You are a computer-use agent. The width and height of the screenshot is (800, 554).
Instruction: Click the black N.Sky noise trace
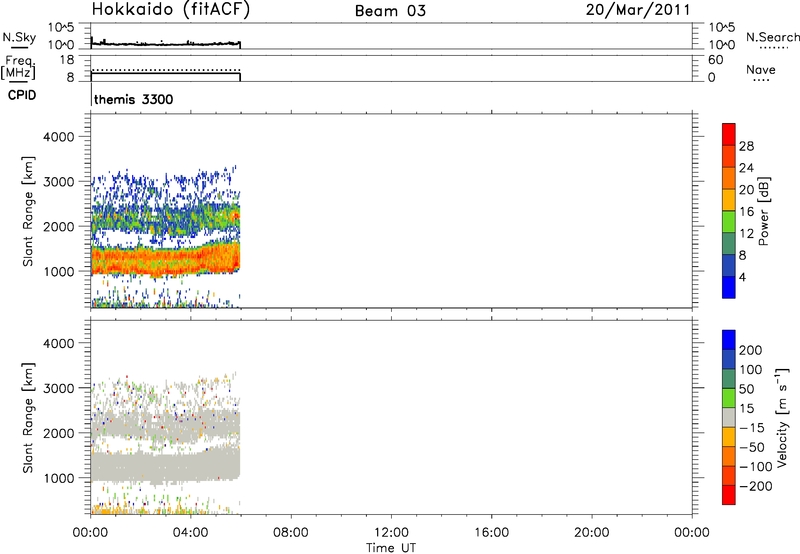[x=165, y=44]
